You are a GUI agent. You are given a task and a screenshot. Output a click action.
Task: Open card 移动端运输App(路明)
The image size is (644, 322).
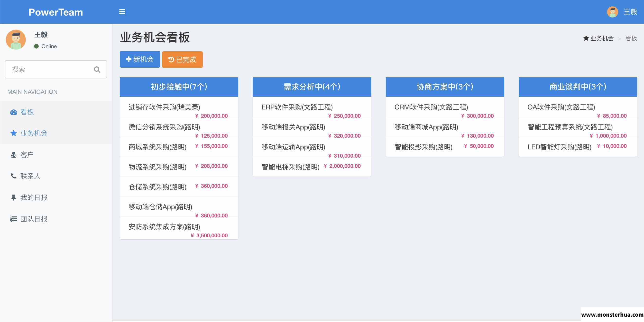pos(312,147)
